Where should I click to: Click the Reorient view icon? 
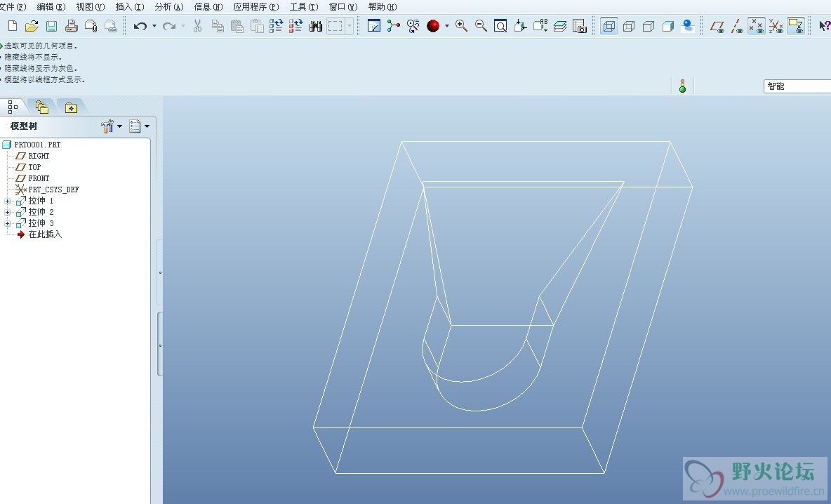(520, 25)
